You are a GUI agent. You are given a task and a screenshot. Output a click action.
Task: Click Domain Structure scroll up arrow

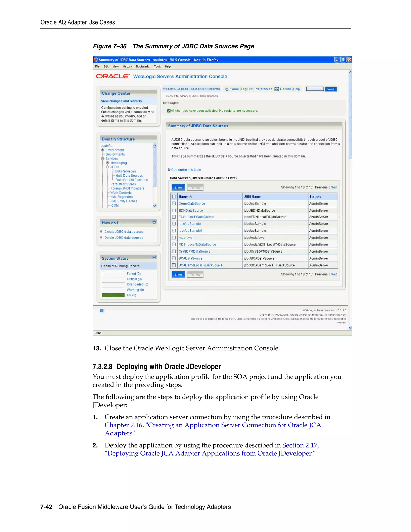tap(155, 145)
